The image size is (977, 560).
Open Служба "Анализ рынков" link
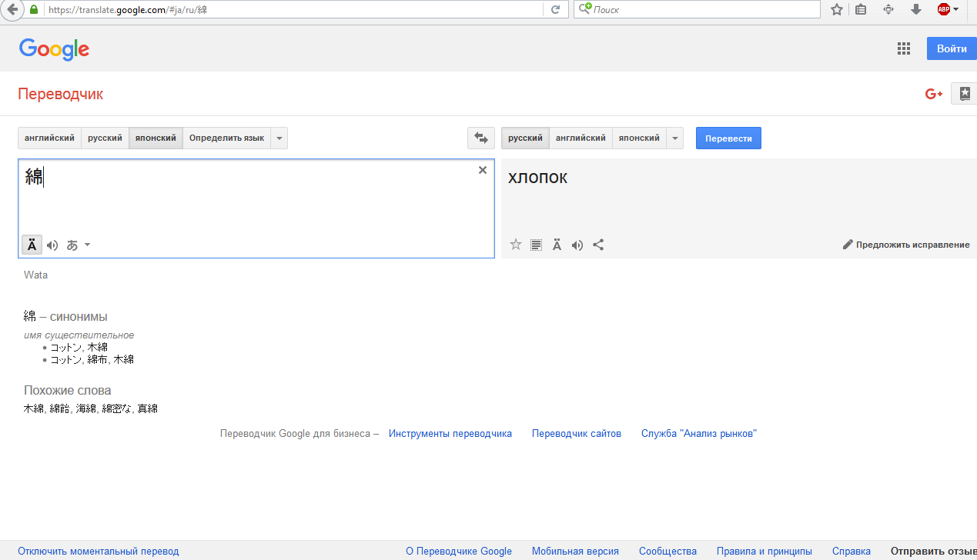tap(699, 434)
